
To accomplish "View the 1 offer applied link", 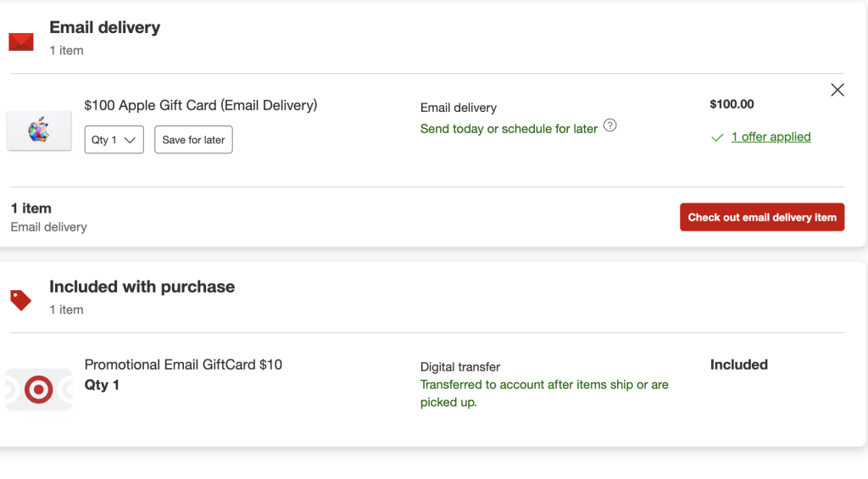I will tap(771, 137).
